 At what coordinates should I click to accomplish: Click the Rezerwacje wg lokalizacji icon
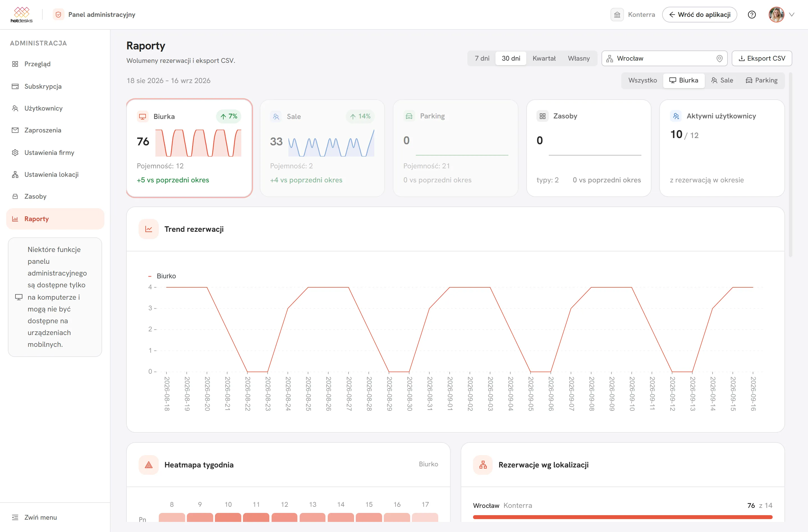pyautogui.click(x=483, y=465)
